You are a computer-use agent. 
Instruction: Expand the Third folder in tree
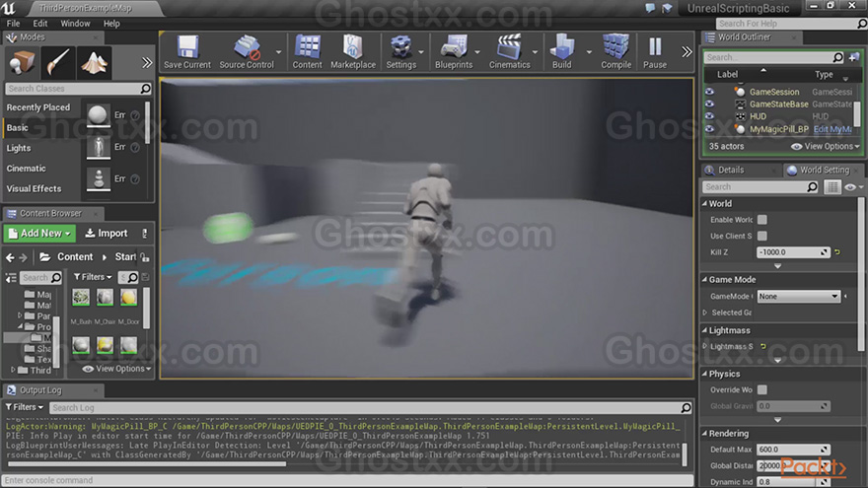13,370
